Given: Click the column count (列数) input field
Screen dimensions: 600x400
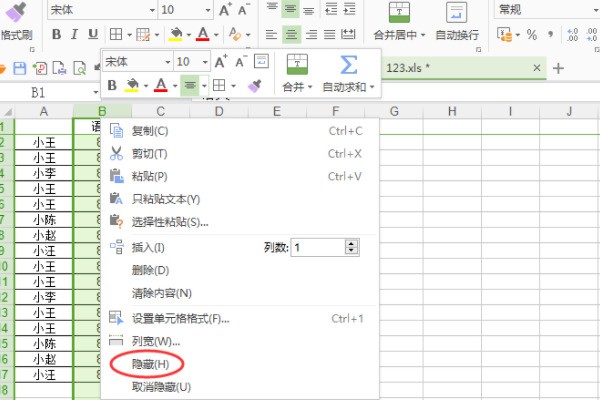Looking at the screenshot, I should (318, 248).
